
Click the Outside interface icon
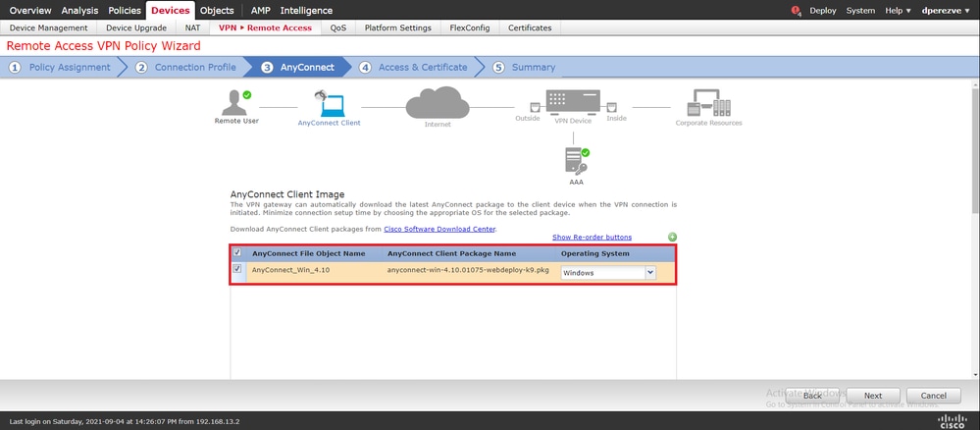pyautogui.click(x=535, y=106)
